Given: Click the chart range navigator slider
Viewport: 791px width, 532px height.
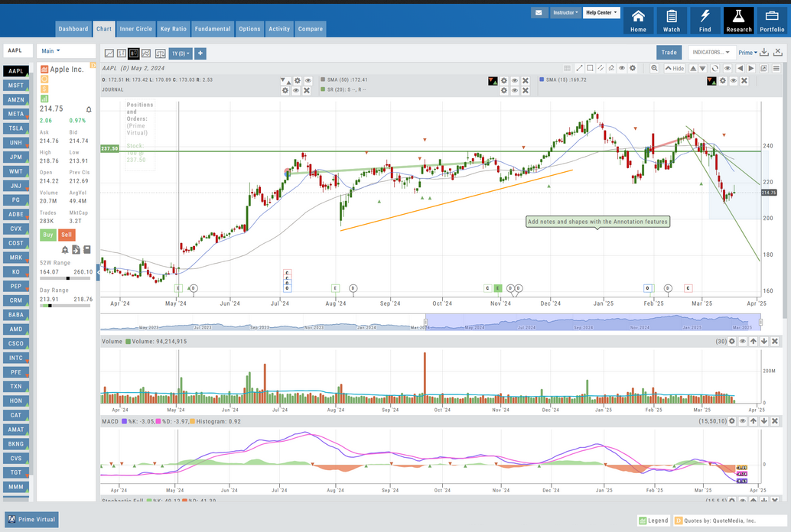Looking at the screenshot, I should pos(594,323).
